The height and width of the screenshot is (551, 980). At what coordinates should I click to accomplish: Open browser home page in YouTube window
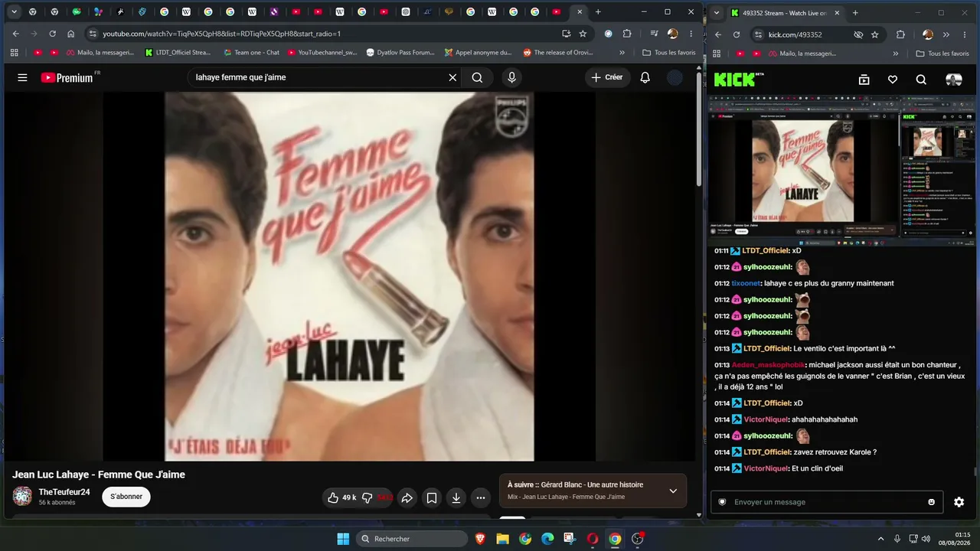(70, 34)
